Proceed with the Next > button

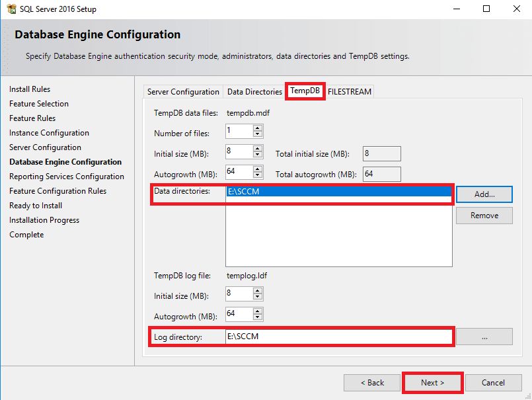point(433,383)
